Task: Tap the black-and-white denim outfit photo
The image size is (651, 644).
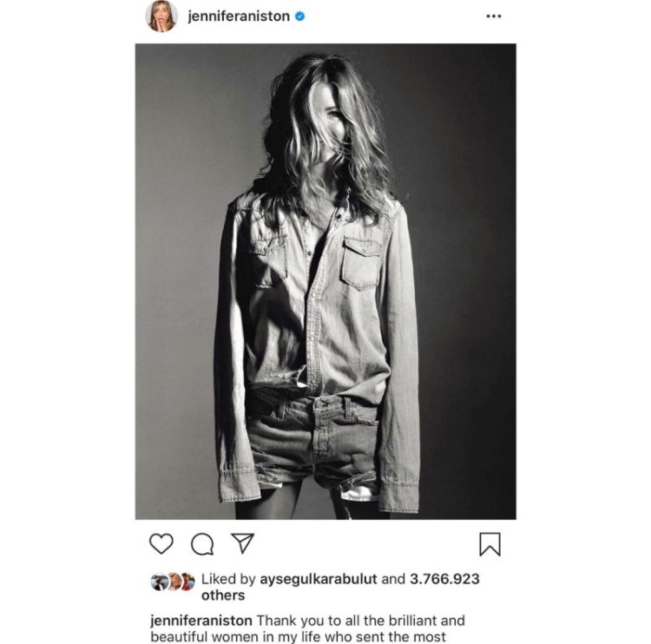Action: [x=325, y=281]
